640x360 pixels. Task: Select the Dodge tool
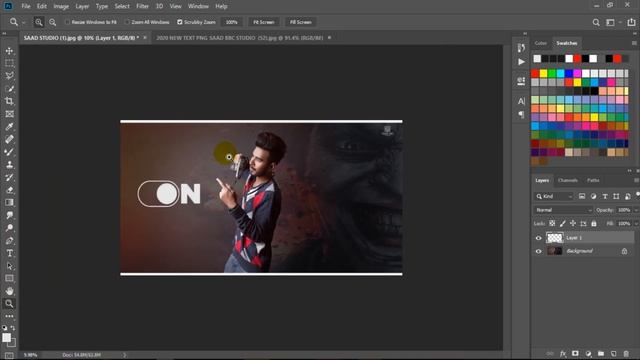(x=9, y=228)
